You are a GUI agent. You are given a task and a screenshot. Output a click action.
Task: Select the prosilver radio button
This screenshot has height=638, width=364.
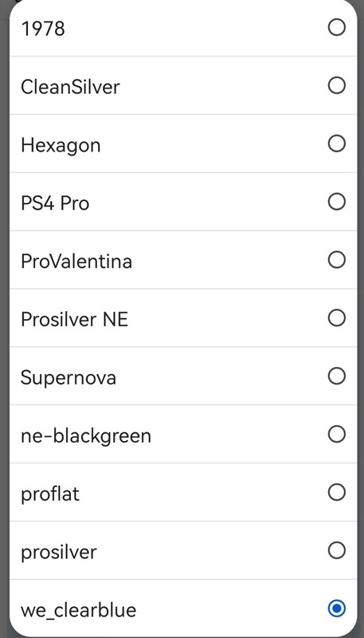(x=336, y=551)
